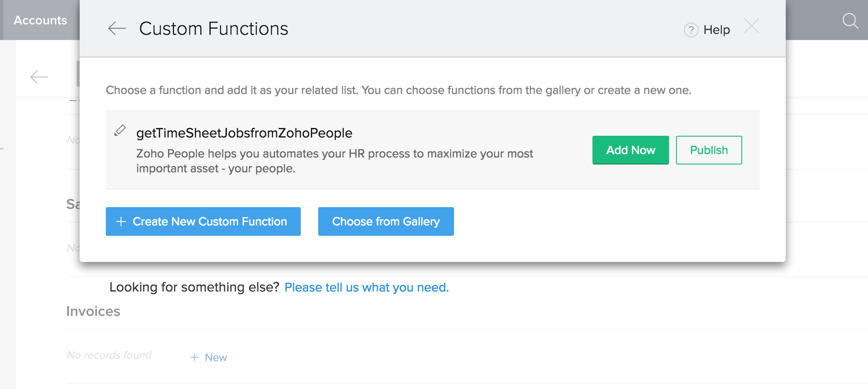Click the Zoho People function description text
The width and height of the screenshot is (868, 389).
point(334,161)
